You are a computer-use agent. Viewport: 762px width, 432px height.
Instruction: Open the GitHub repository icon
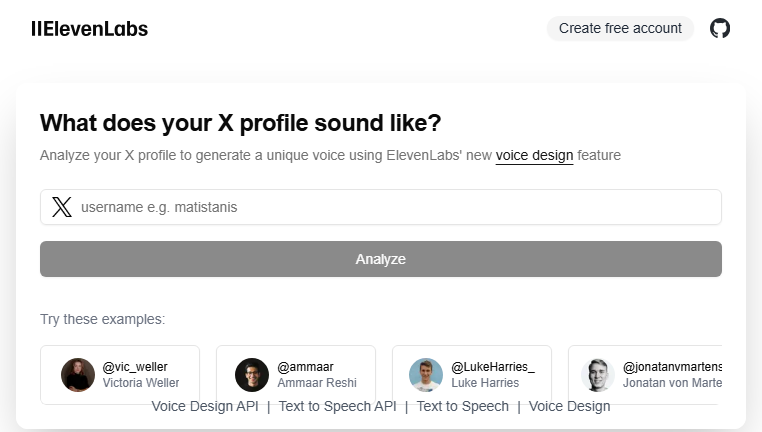pos(720,28)
